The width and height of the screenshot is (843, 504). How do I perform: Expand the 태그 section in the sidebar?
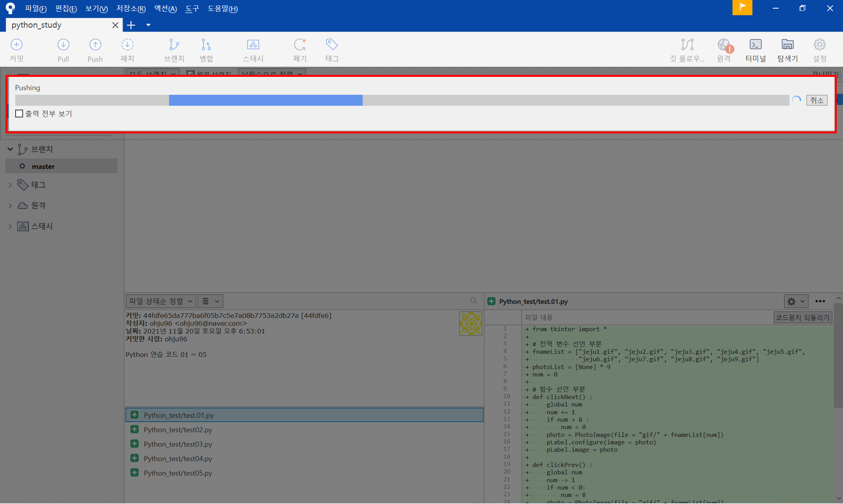click(x=10, y=185)
